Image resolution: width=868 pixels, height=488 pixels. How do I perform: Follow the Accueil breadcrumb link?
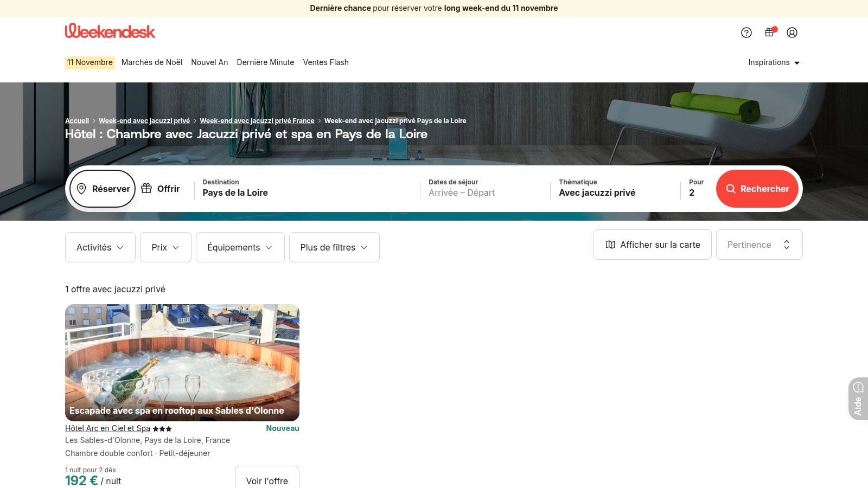coord(77,121)
